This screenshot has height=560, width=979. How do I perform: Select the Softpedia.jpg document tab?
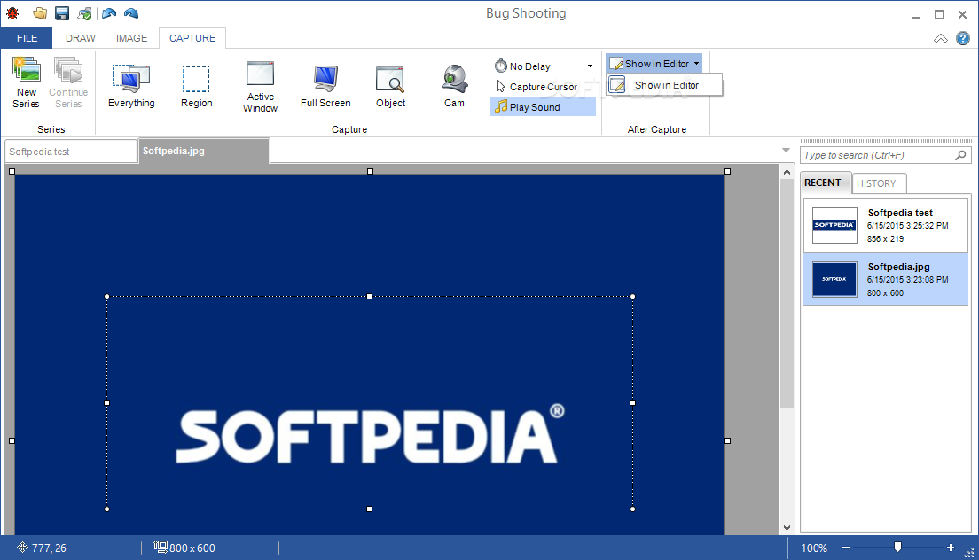tap(204, 151)
